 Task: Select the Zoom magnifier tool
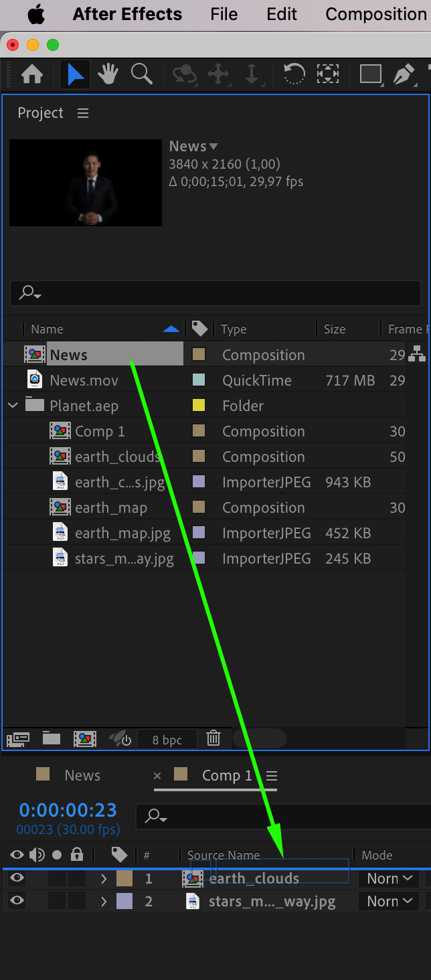click(141, 74)
